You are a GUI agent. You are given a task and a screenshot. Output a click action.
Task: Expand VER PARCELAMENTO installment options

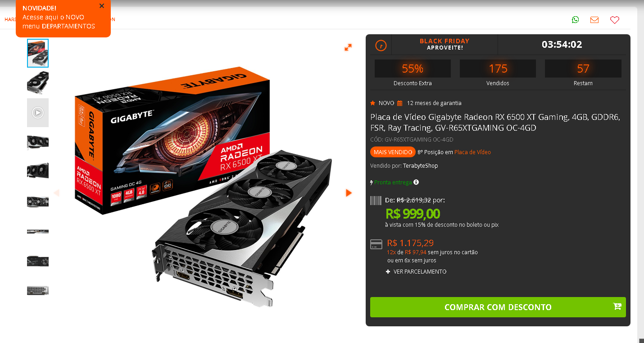click(416, 272)
